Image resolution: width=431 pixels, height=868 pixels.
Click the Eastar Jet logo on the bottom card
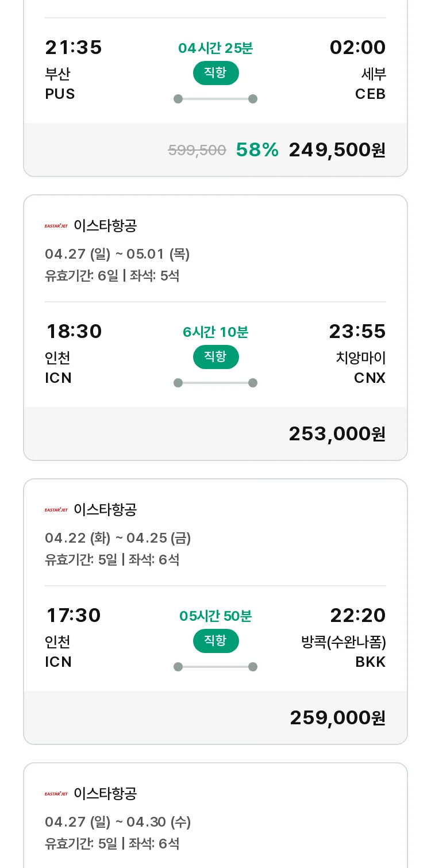tap(56, 794)
